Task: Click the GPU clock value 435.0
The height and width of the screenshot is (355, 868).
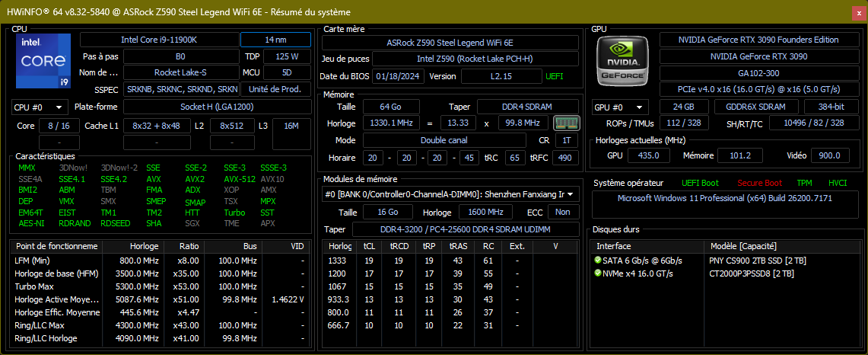Action: (x=648, y=155)
